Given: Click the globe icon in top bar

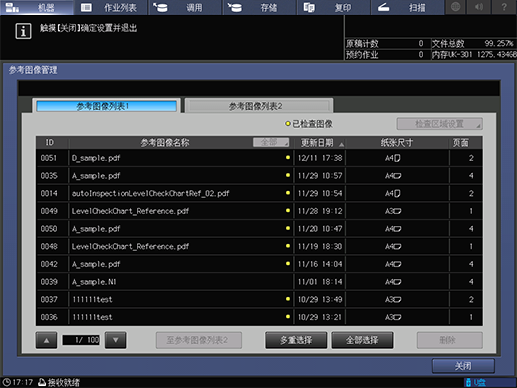Looking at the screenshot, I should point(456,7).
